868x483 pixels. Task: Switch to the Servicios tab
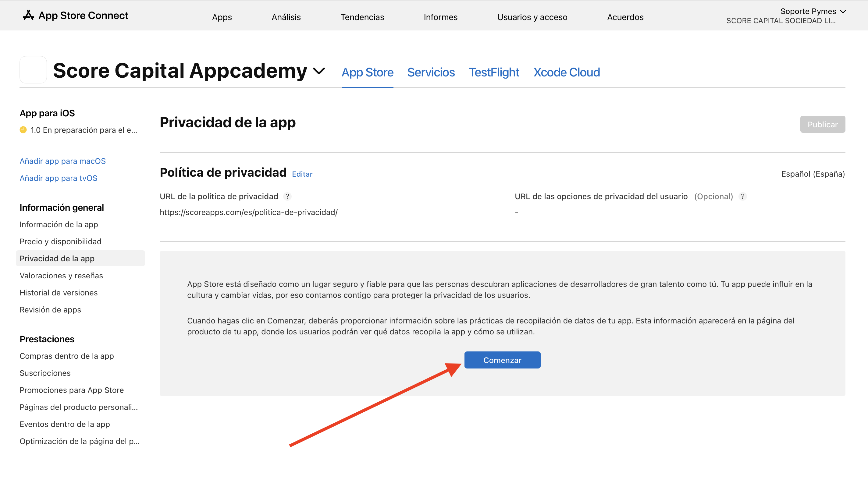coord(431,72)
